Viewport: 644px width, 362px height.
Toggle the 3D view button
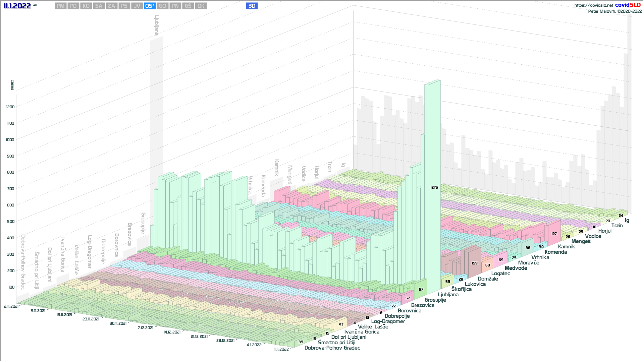(252, 6)
